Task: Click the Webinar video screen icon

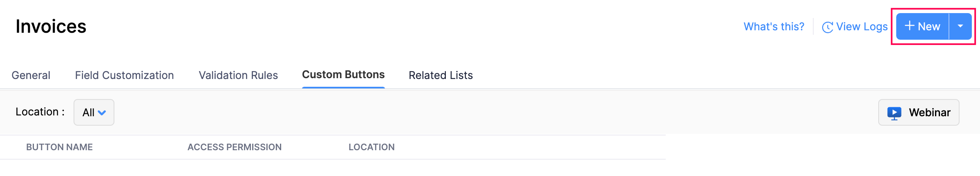Action: (894, 113)
